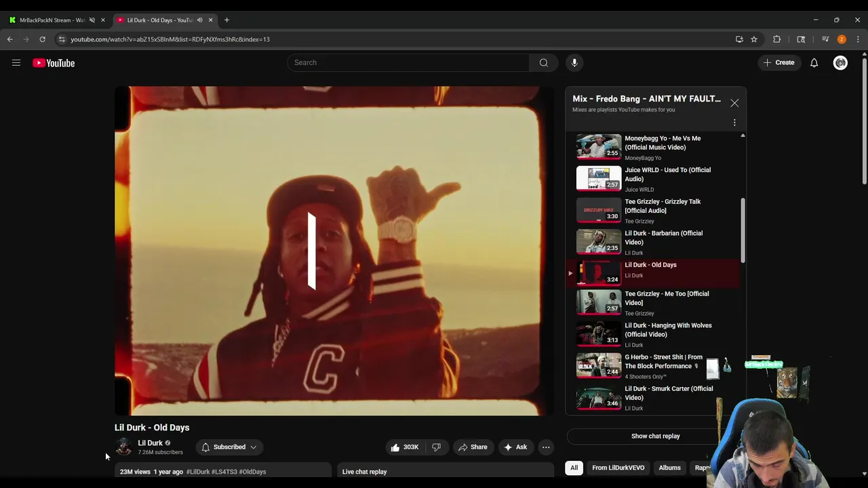Open the Ask AI button

(x=515, y=447)
